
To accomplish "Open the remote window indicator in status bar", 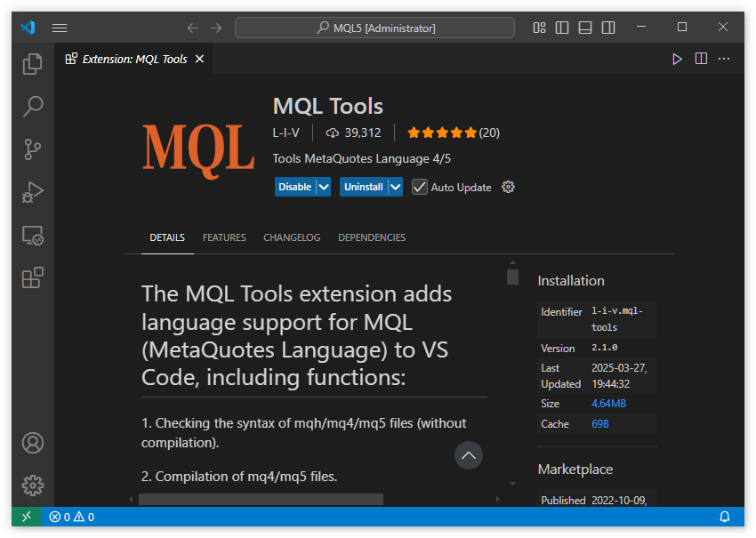I will click(27, 517).
